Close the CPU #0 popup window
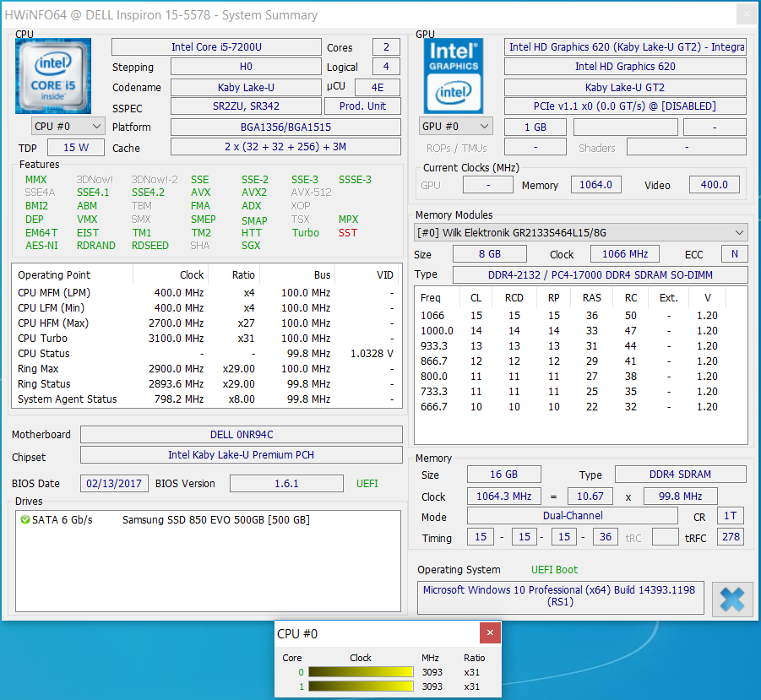 [490, 632]
